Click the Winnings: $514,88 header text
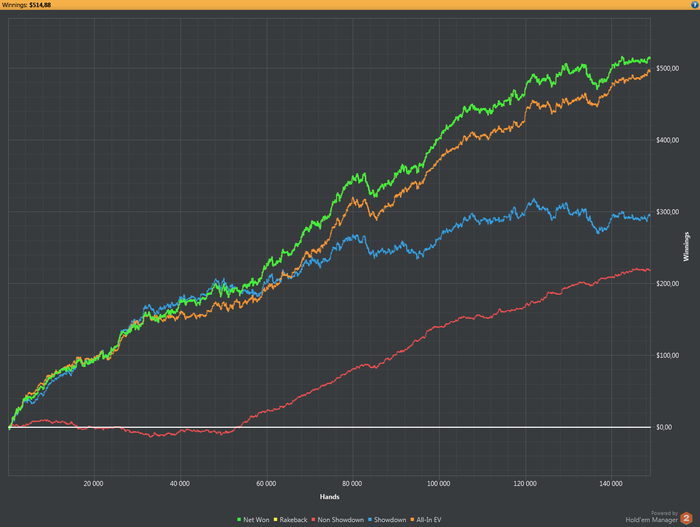This screenshot has height=527, width=700. coord(26,5)
